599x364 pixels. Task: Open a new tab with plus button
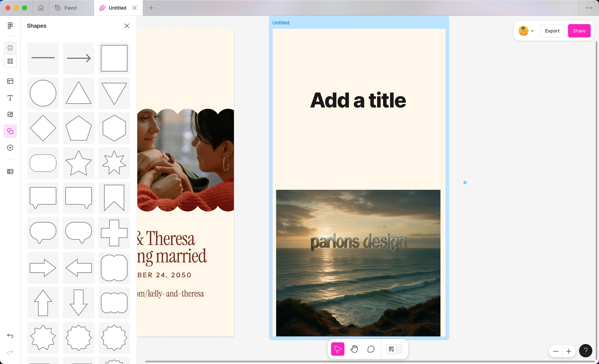pyautogui.click(x=151, y=8)
